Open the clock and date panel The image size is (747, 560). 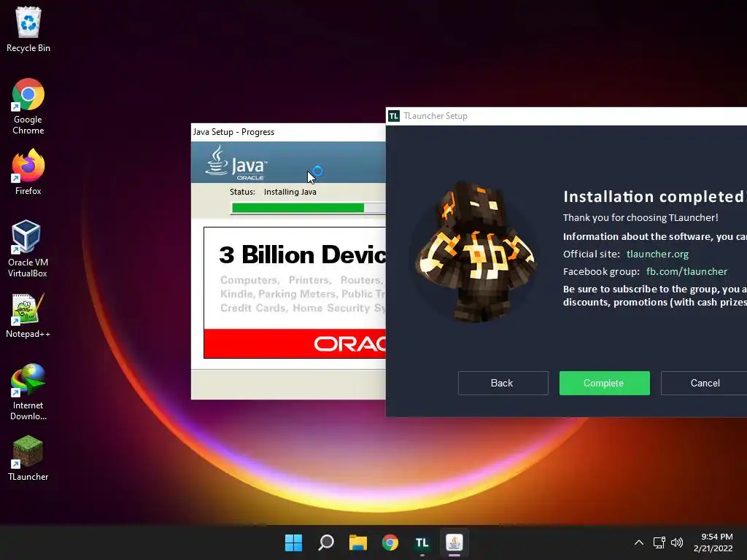pos(713,542)
